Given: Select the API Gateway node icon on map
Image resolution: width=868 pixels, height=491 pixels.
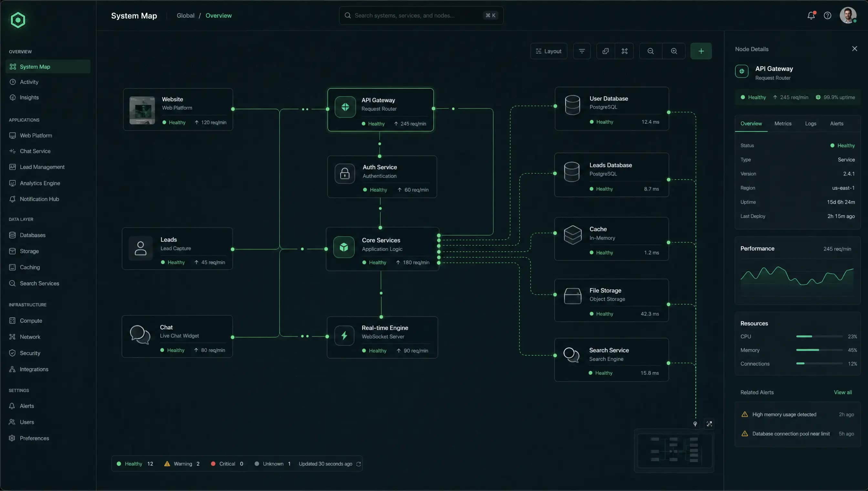Looking at the screenshot, I should [345, 107].
